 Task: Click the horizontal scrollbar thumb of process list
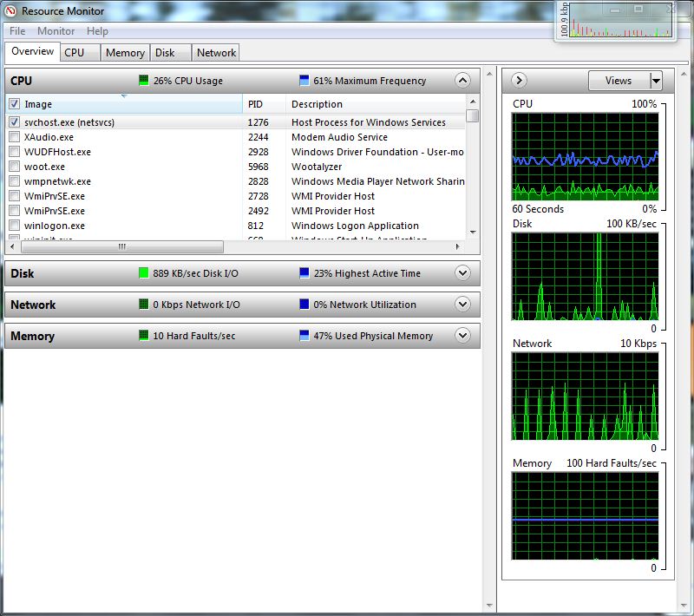[x=122, y=246]
